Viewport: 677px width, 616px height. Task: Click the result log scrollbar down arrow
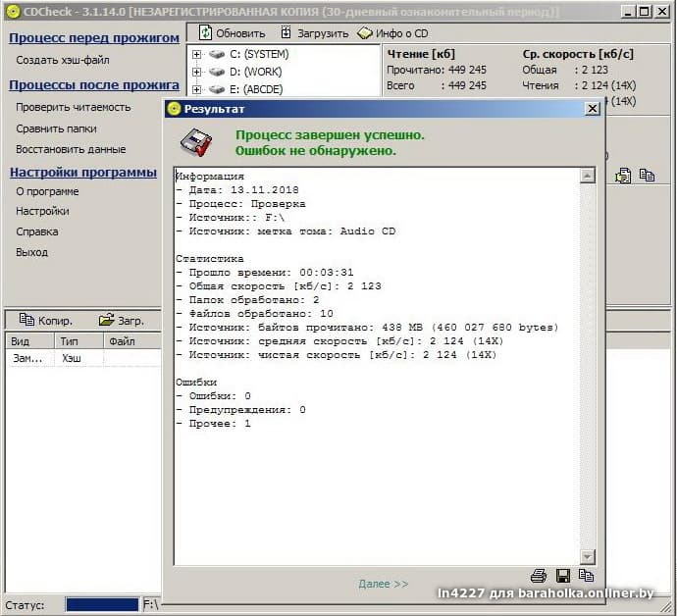[587, 557]
